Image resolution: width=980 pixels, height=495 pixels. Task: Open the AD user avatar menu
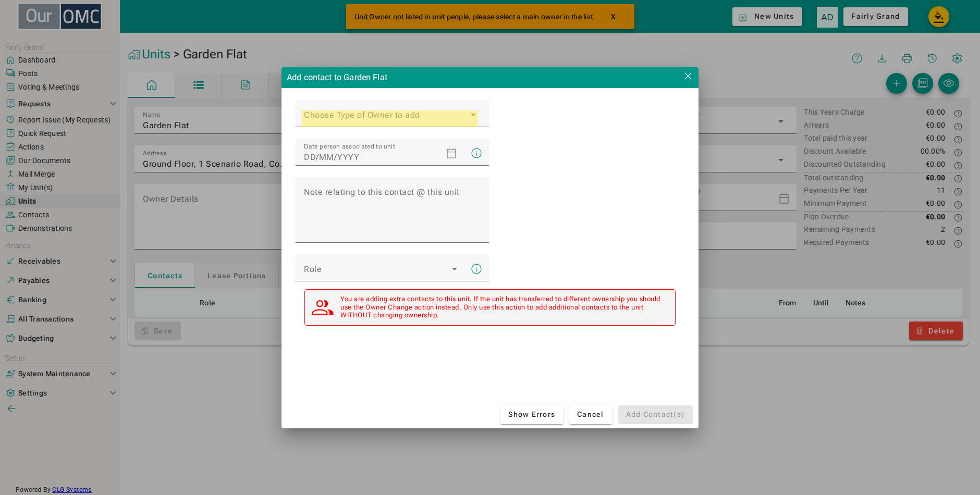(827, 17)
